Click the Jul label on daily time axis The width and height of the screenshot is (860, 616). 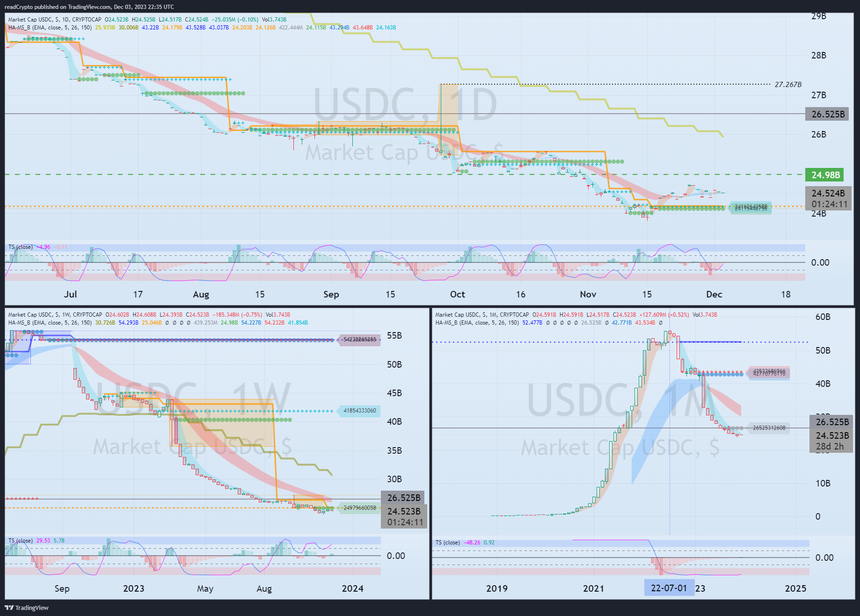[x=70, y=294]
